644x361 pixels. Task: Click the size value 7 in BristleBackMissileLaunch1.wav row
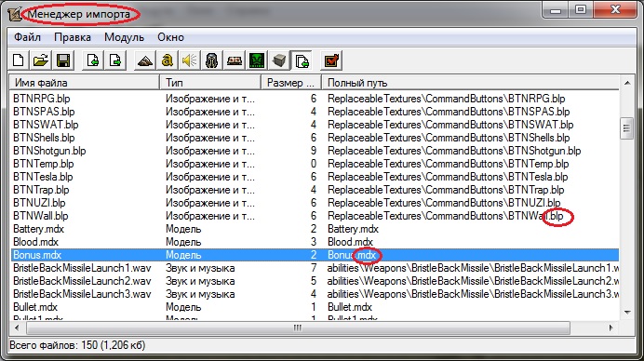(x=314, y=268)
